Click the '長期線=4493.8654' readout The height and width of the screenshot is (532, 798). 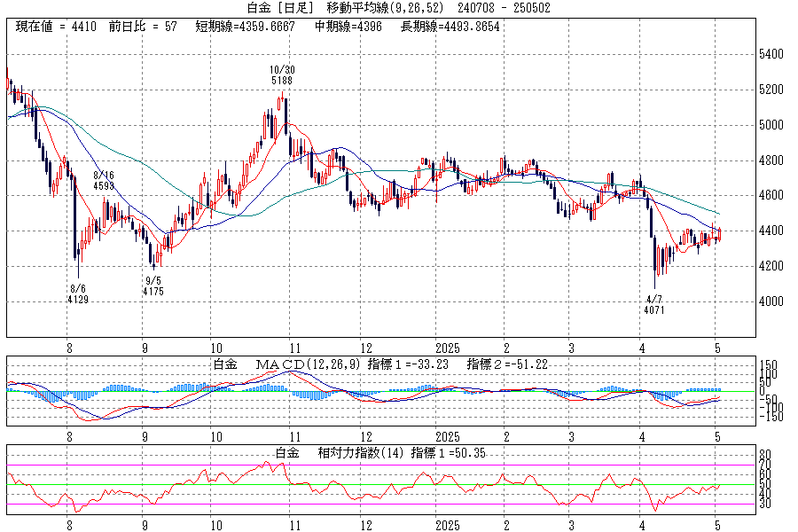click(x=450, y=27)
